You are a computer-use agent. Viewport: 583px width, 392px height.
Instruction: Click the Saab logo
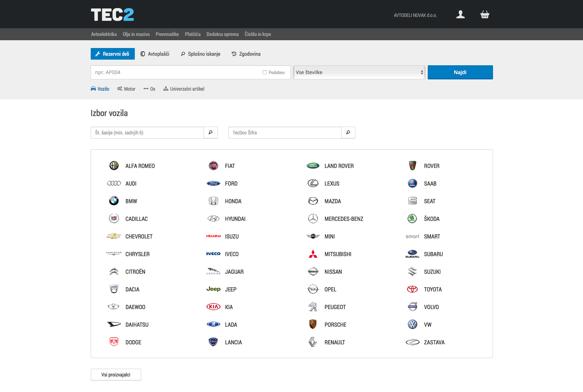[413, 183]
